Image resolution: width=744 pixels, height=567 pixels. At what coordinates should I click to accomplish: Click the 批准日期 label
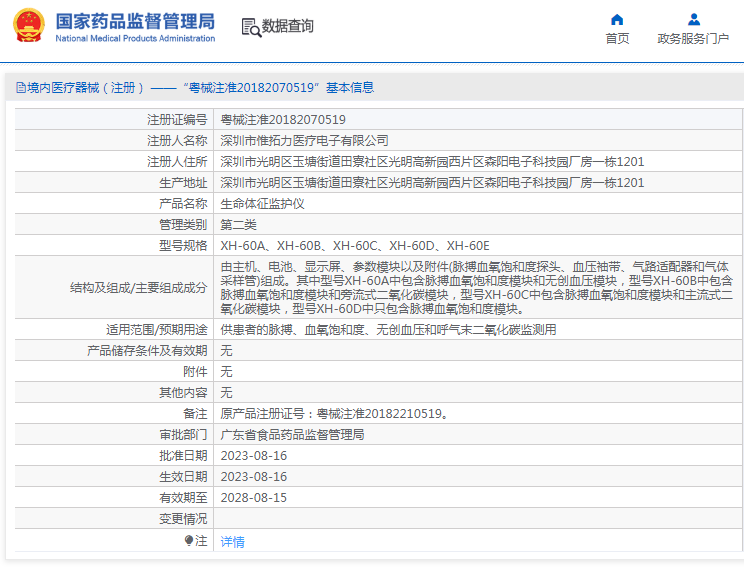click(183, 455)
